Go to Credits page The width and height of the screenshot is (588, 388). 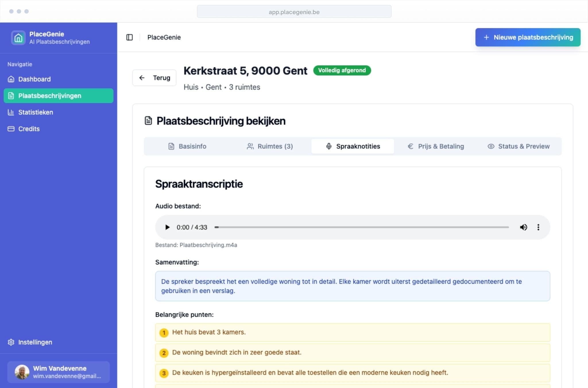coord(29,129)
